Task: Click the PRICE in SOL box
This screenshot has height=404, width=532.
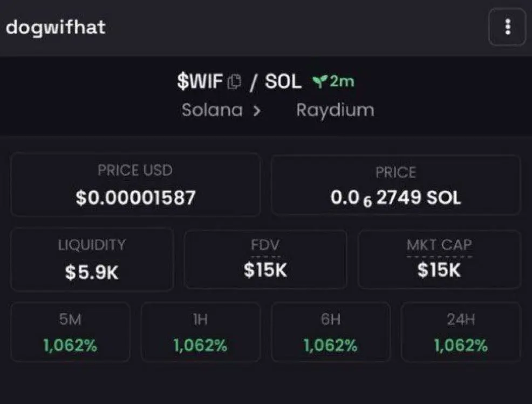Action: (x=395, y=185)
